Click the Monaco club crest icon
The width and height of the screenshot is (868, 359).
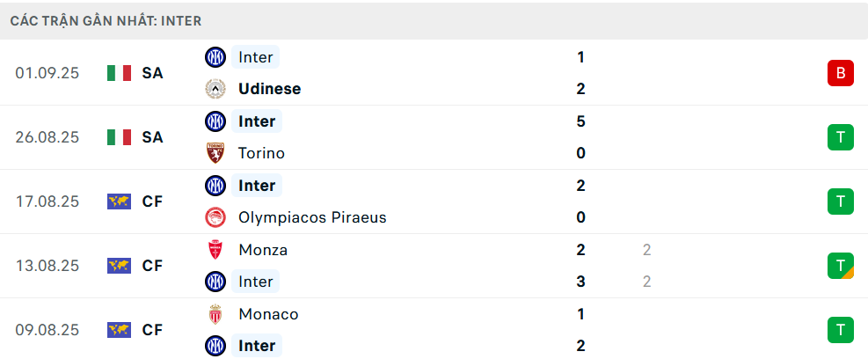(215, 314)
